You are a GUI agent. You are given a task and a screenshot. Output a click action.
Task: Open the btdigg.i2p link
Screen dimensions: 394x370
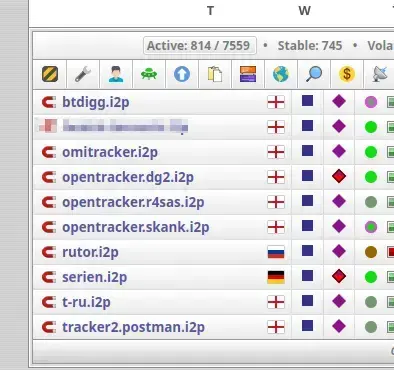(x=96, y=102)
